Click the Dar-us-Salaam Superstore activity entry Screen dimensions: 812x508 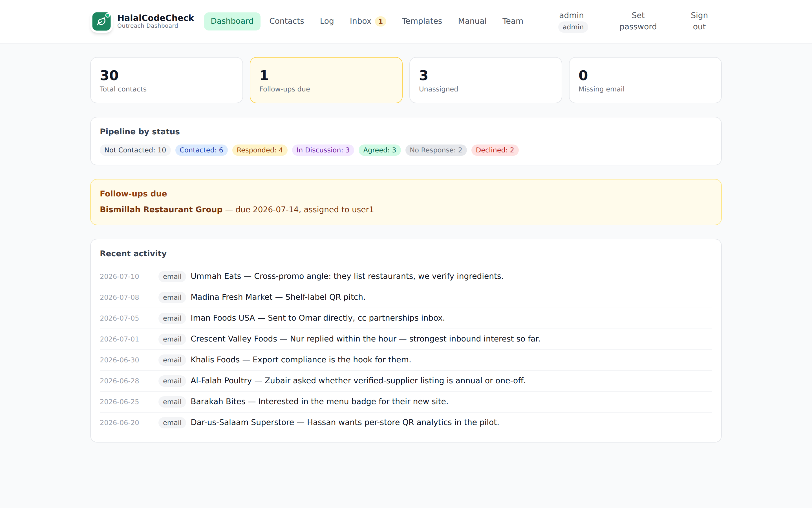point(406,422)
